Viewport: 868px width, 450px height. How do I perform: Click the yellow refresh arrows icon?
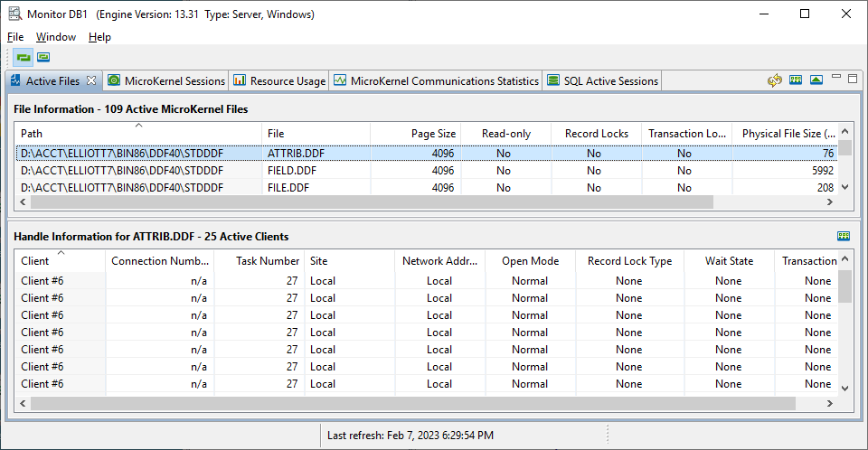pyautogui.click(x=775, y=80)
